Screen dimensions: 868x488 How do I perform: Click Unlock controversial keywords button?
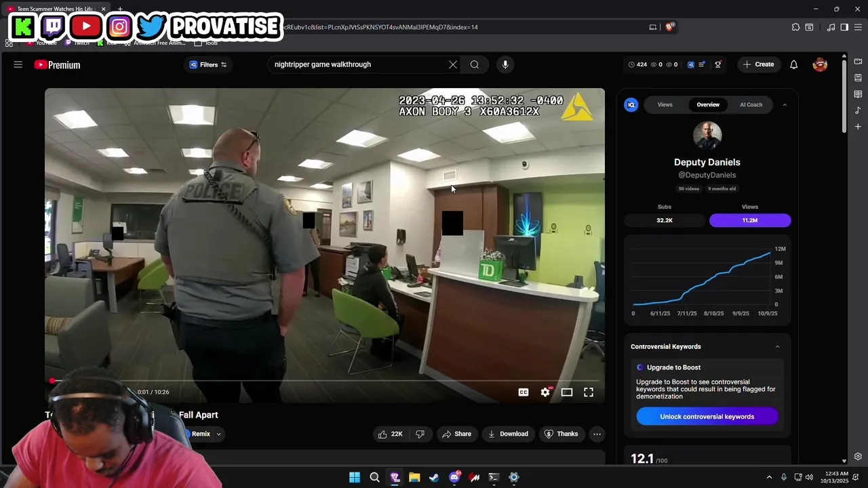707,416
